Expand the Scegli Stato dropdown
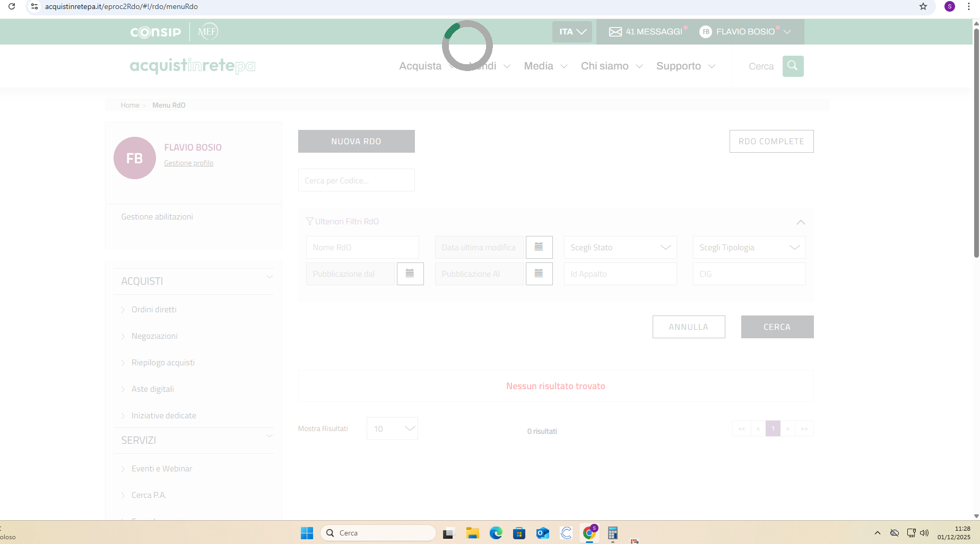 click(620, 248)
